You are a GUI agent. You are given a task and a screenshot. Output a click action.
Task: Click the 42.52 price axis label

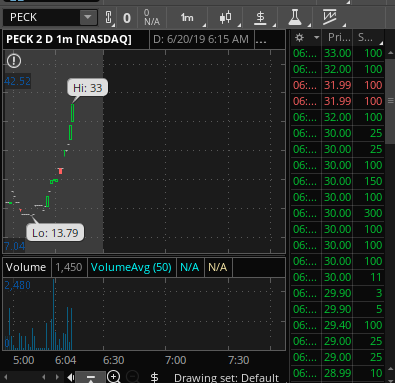(x=17, y=81)
